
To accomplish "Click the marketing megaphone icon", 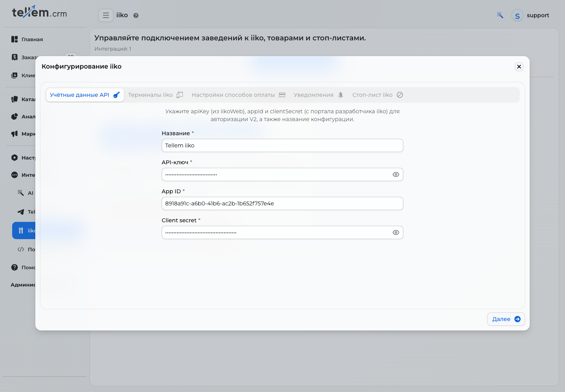I will point(15,134).
